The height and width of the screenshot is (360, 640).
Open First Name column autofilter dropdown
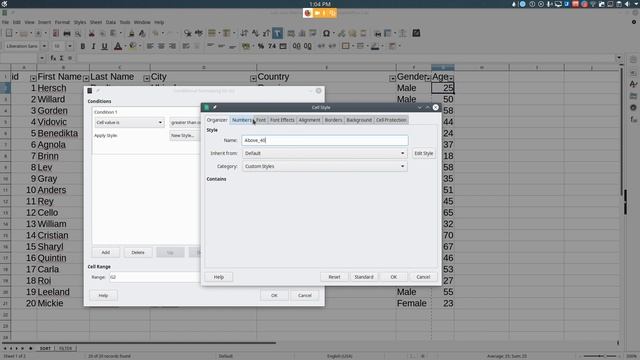(86, 78)
